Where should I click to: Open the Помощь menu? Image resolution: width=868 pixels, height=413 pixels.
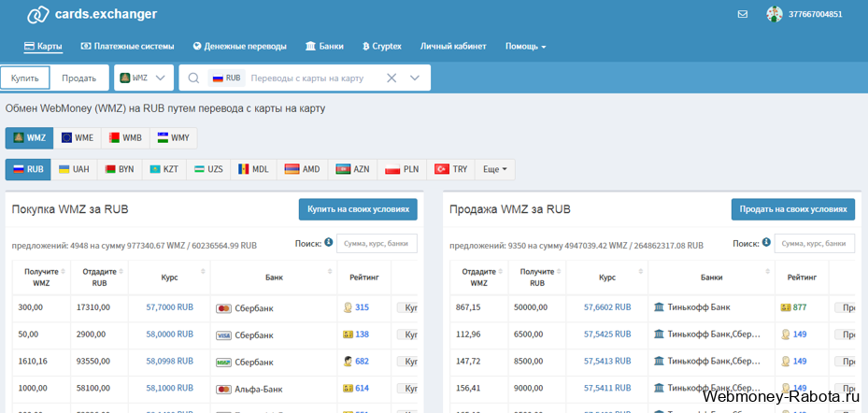click(x=525, y=47)
